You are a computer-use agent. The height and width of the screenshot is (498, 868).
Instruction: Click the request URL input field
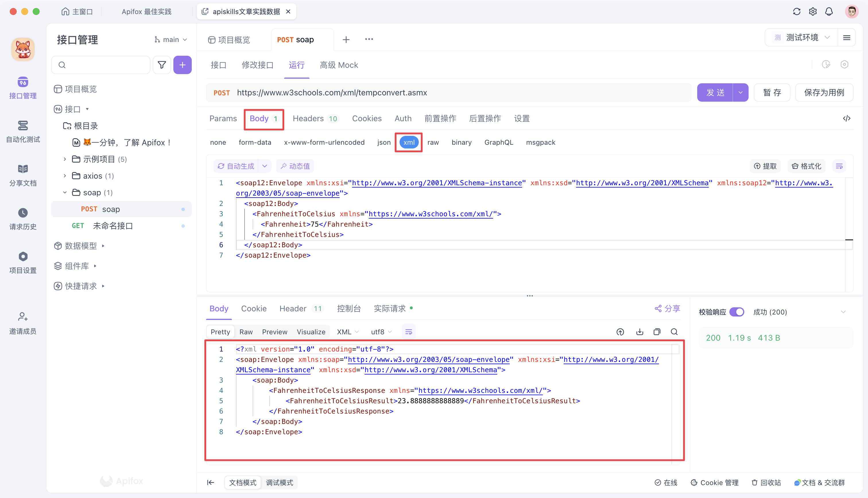449,93
